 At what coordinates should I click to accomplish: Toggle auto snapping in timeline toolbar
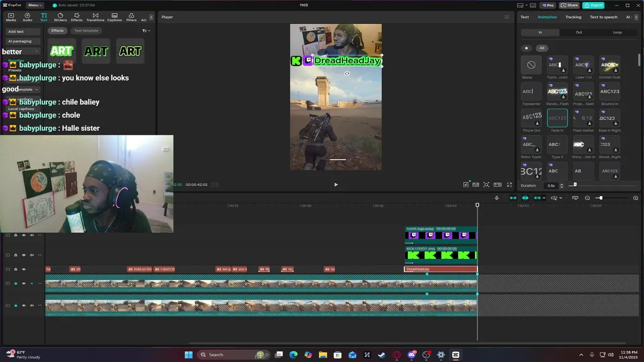tap(525, 198)
